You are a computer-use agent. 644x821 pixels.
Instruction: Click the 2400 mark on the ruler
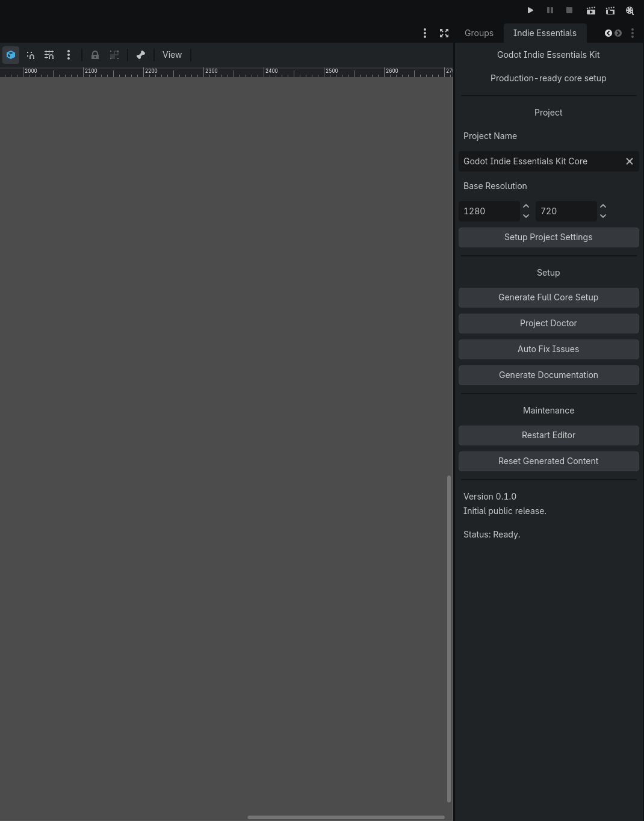(x=271, y=71)
